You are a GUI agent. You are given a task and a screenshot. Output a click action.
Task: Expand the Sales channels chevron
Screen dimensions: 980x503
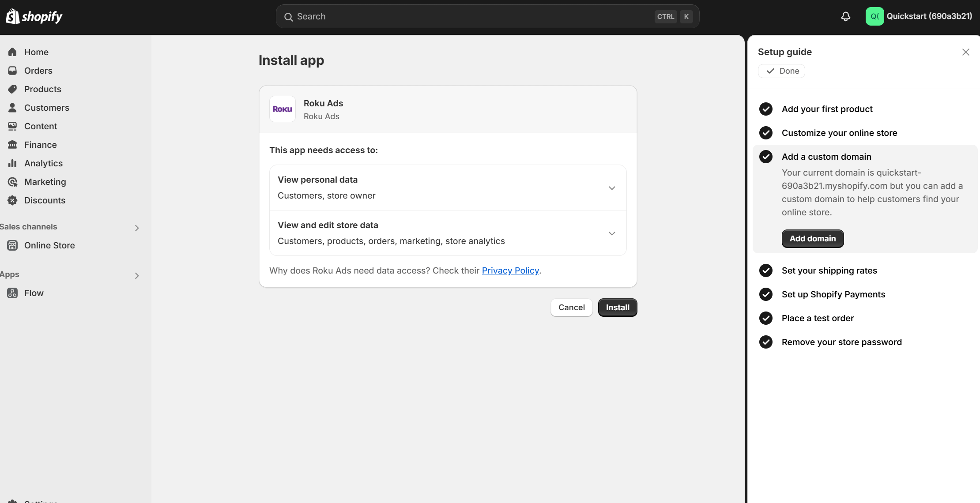[137, 228]
